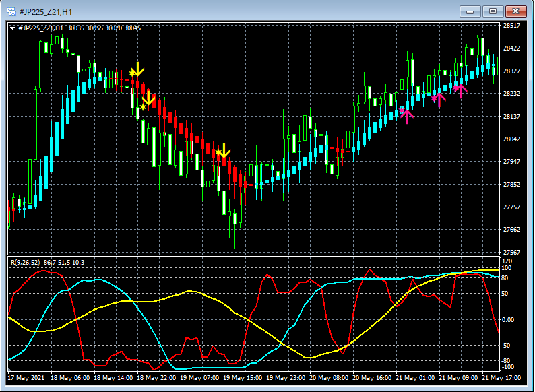Select the pink up arrow near 21 May 01:00
Image resolution: width=535 pixels, height=392 pixels.
(x=407, y=117)
